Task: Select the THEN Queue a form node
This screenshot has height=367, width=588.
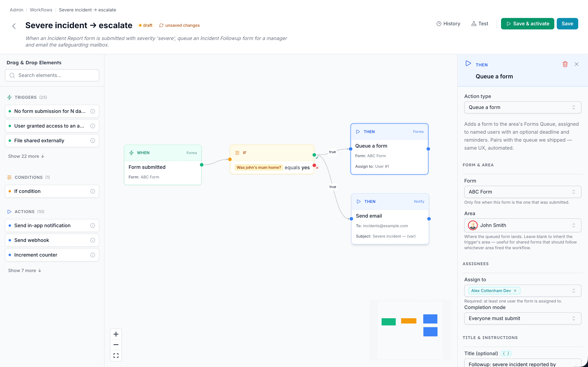Action: (x=389, y=149)
